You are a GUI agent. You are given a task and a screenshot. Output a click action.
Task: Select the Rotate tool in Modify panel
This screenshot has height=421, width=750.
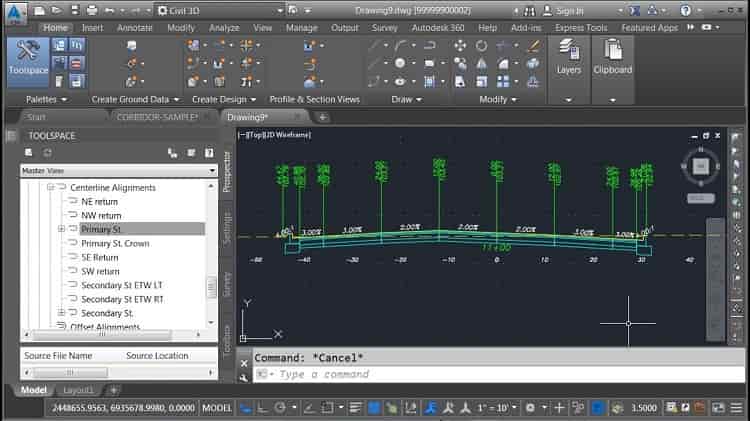coord(481,45)
